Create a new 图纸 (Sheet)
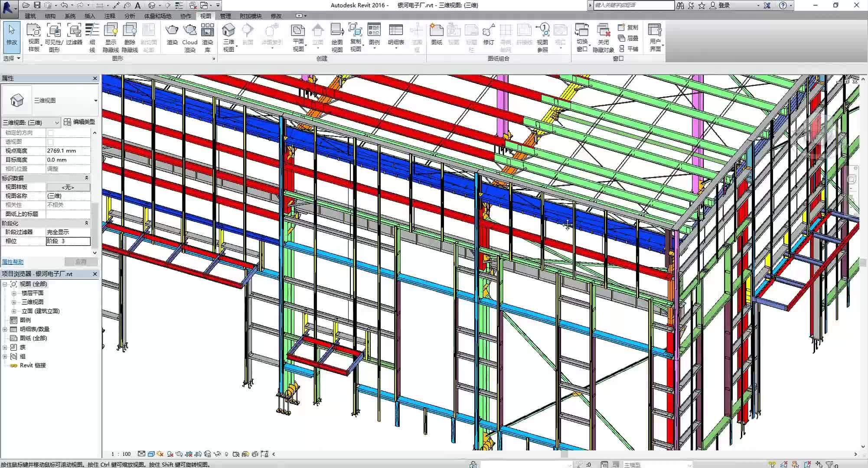 (437, 30)
